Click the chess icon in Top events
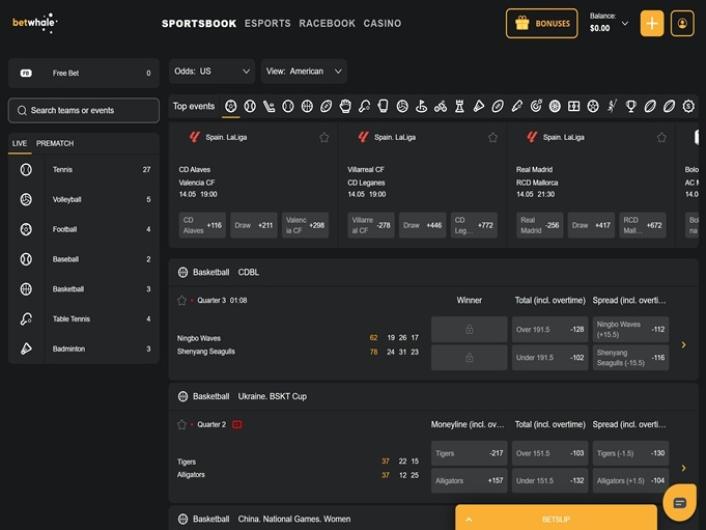 coord(459,106)
